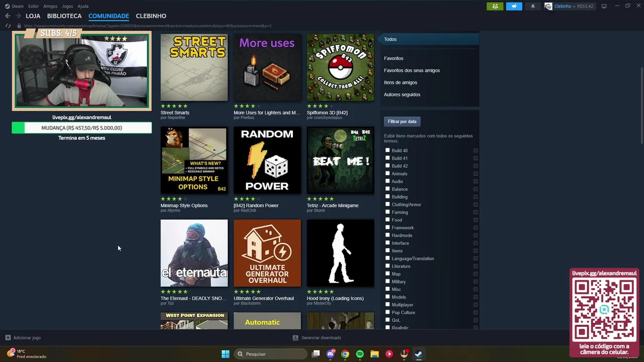The height and width of the screenshot is (362, 644).
Task: Click the blue megaphone announcements icon
Action: (514, 7)
